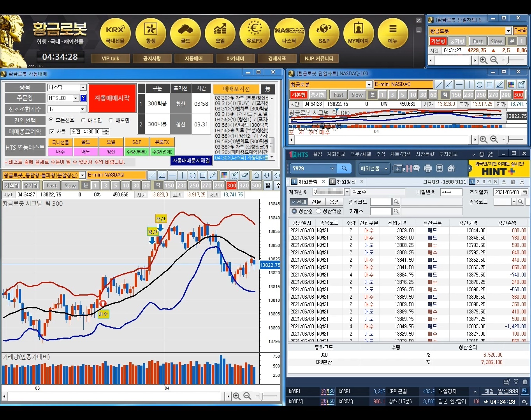Open the 설정 menu in HTS
Image resolution: width=531 pixels, height=420 pixels.
coord(318,154)
